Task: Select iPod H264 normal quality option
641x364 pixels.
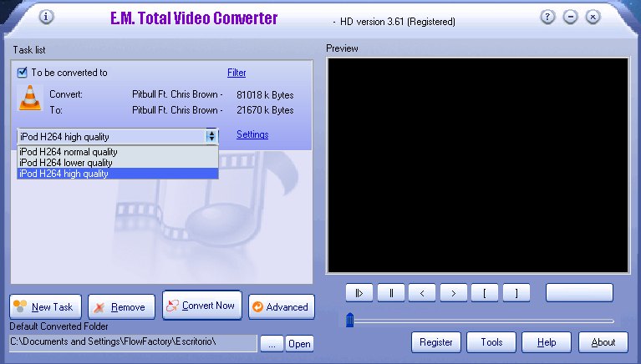Action: 118,152
